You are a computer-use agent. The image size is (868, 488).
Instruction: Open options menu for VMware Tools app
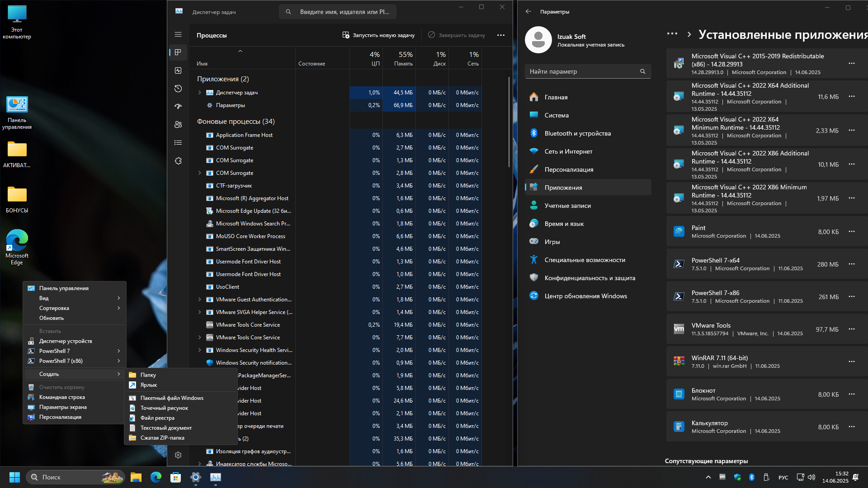tap(852, 329)
